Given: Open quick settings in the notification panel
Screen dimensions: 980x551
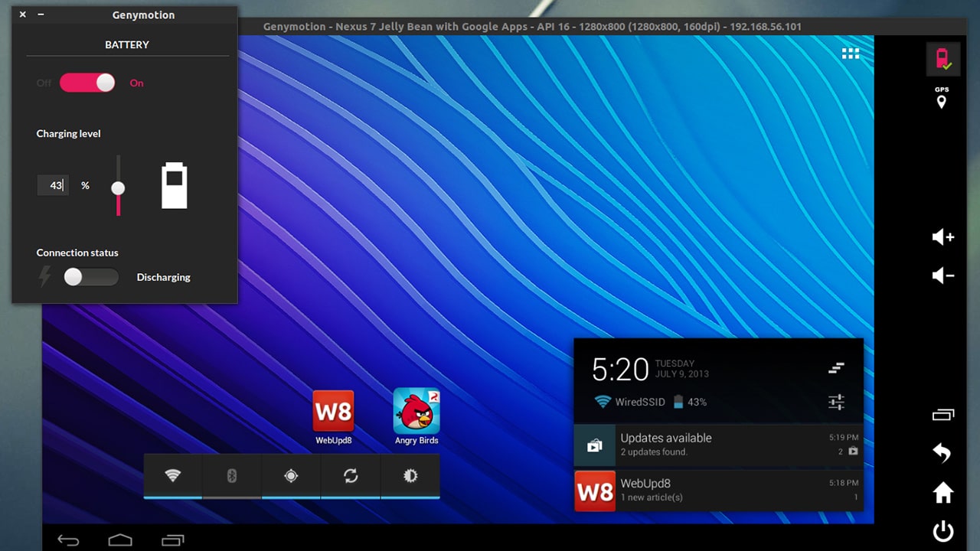Looking at the screenshot, I should (836, 402).
